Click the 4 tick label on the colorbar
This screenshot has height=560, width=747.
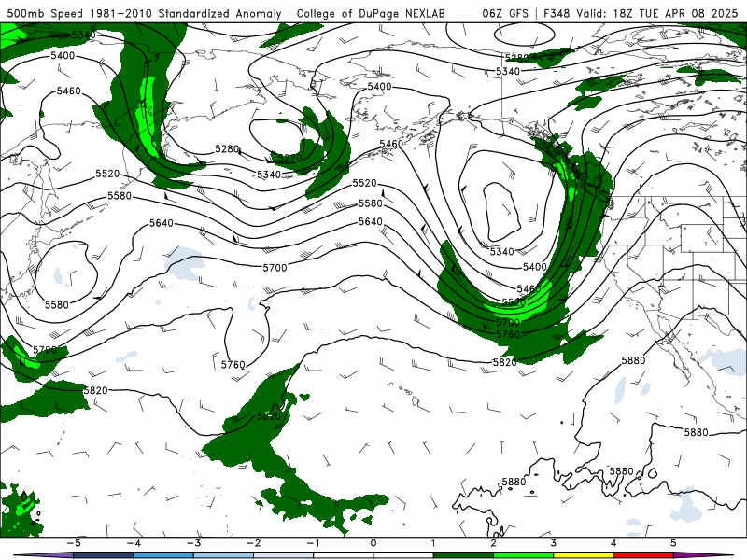613,543
